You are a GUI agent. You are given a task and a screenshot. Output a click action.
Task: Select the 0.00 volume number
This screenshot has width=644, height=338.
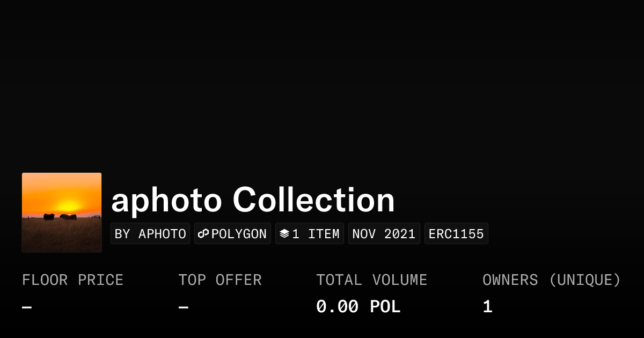[x=337, y=307]
